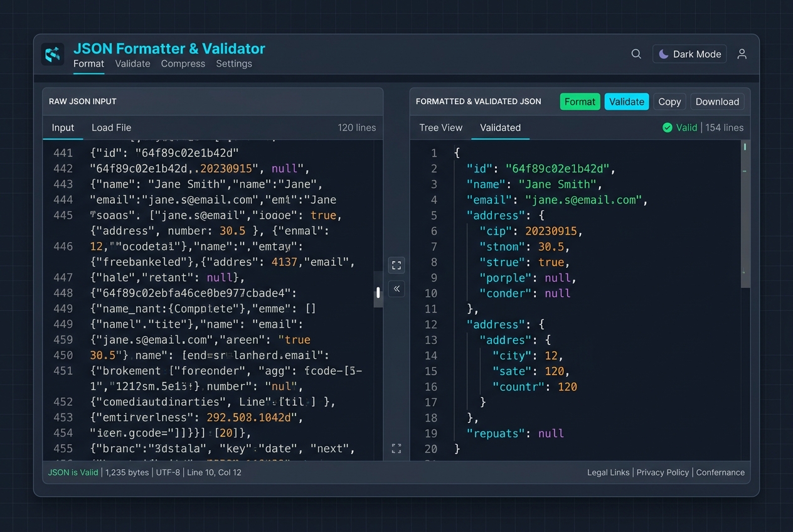The width and height of the screenshot is (793, 532).
Task: Click the input panel scrollbar thumb
Action: (378, 292)
